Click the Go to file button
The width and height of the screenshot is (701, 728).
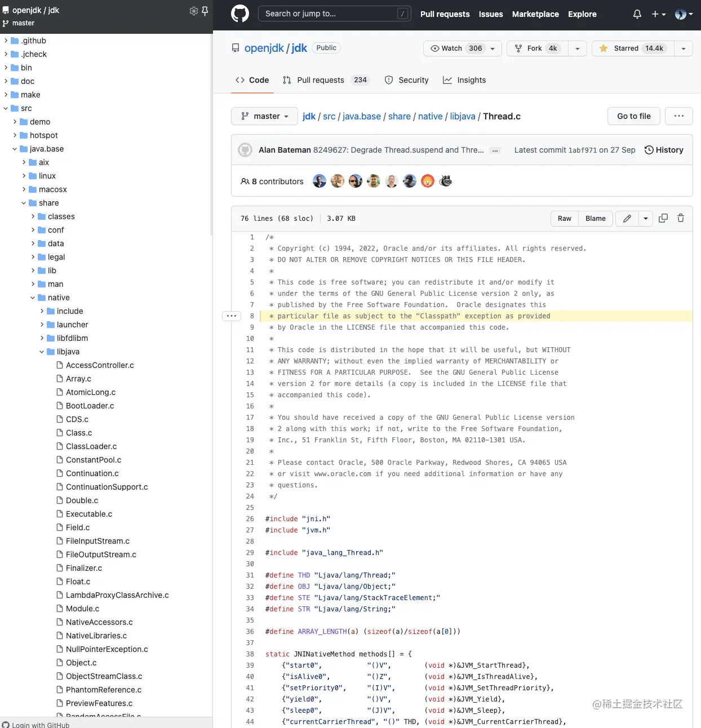tap(634, 116)
